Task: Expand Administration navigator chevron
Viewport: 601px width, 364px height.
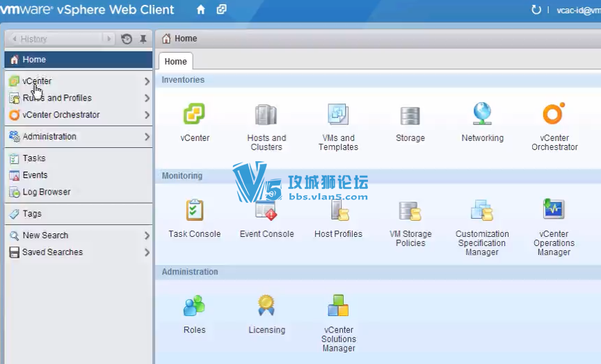Action: tap(147, 137)
